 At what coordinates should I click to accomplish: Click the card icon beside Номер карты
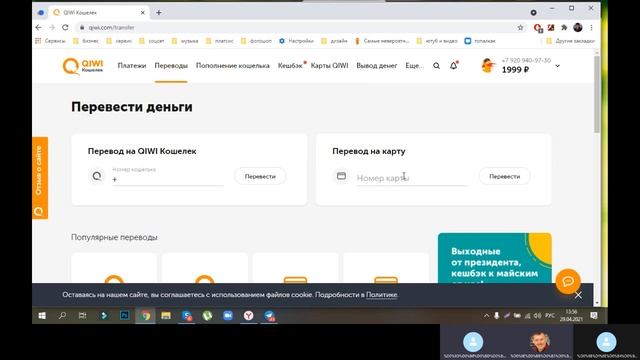pos(341,176)
